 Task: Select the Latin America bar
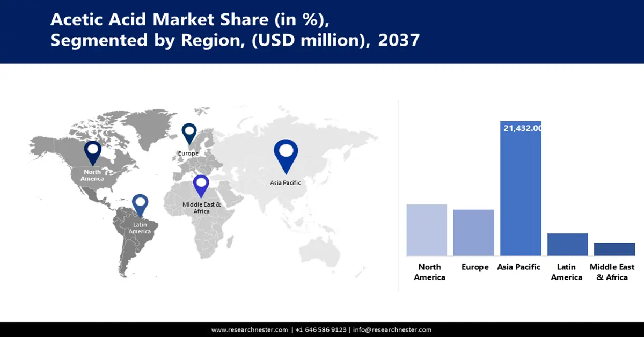click(x=567, y=244)
